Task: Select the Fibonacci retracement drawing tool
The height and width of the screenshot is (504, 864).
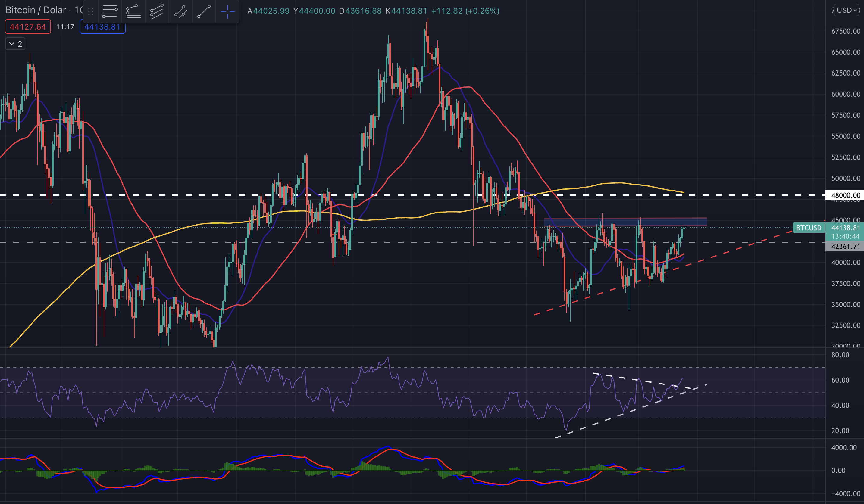Action: click(x=110, y=11)
